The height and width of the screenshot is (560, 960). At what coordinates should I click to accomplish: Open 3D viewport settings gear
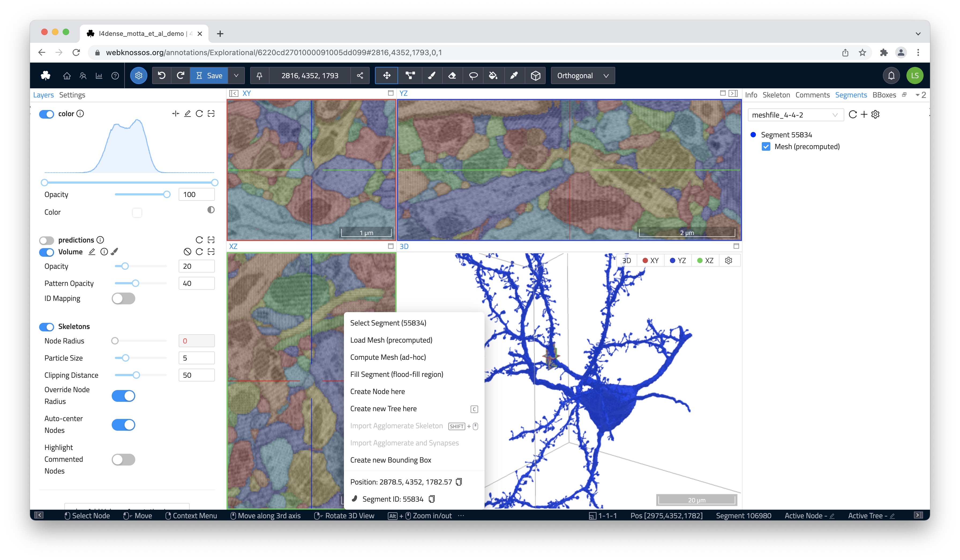(x=728, y=261)
